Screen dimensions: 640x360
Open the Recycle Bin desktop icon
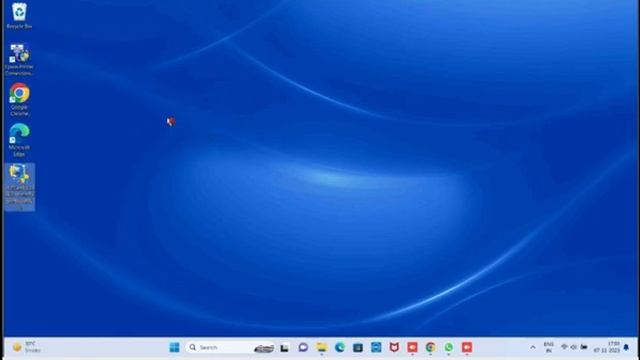click(x=19, y=16)
